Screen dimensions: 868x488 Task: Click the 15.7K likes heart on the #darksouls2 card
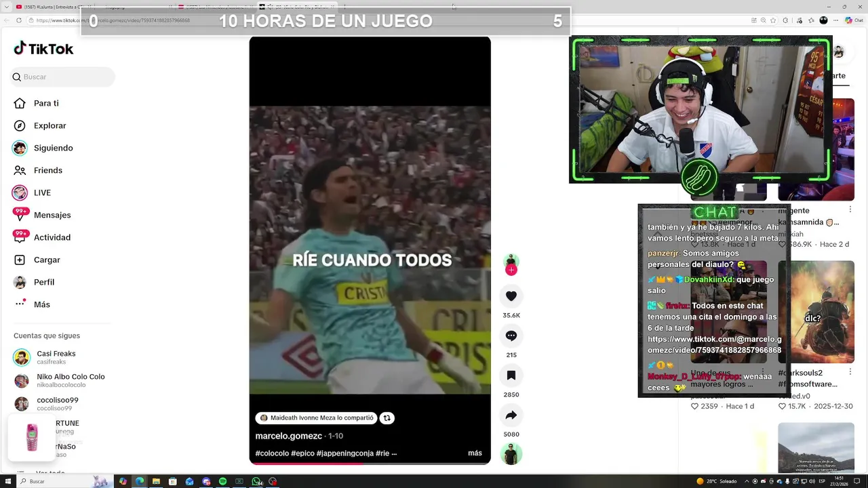pos(783,406)
